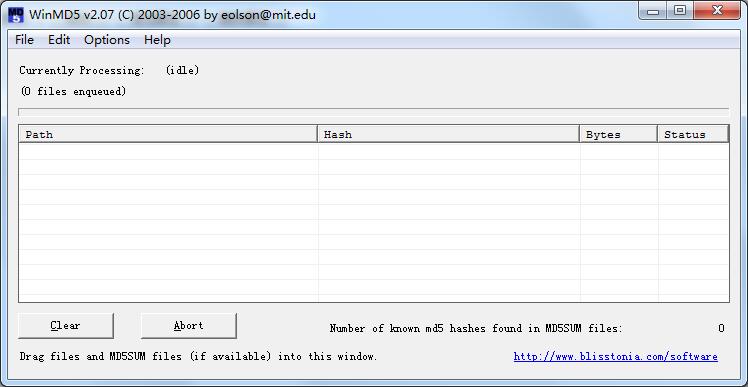Click the WinMD5 app icon in title bar
This screenshot has height=387, width=748.
click(16, 14)
